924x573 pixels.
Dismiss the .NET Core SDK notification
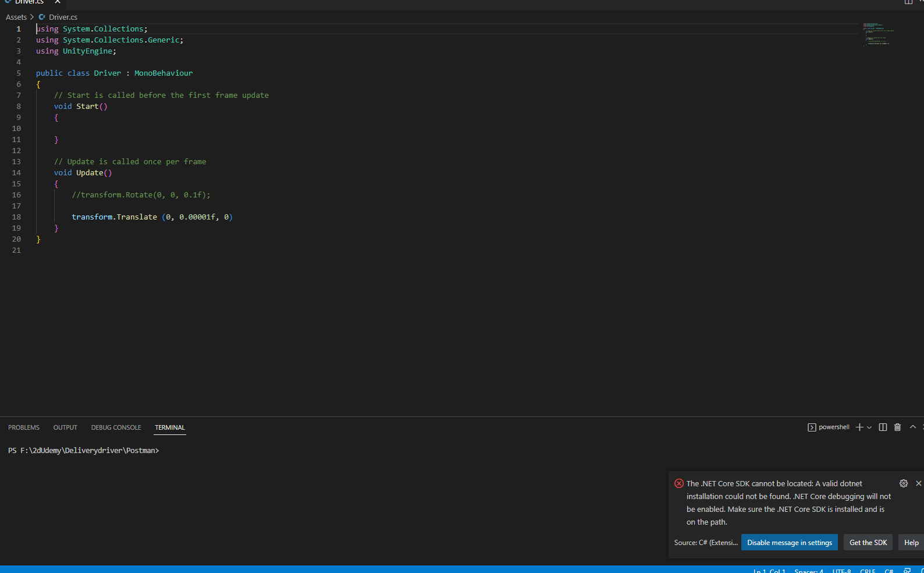pos(918,483)
